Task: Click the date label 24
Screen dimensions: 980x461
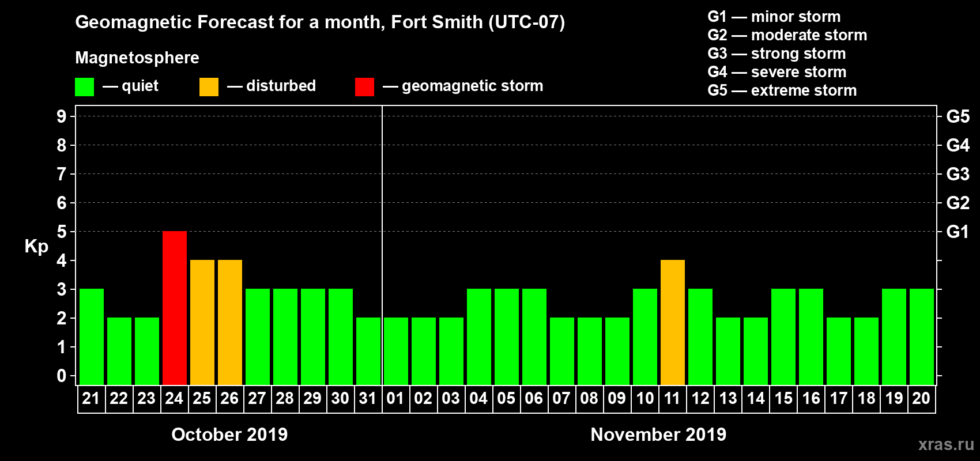Action: 174,398
